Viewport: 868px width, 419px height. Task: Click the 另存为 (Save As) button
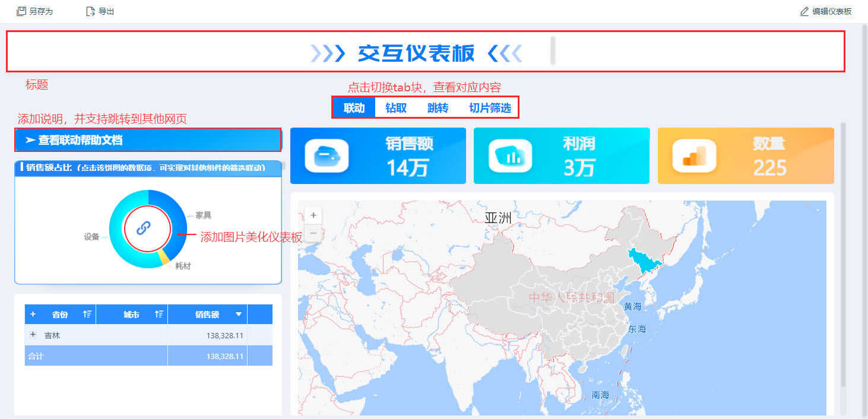(x=34, y=11)
